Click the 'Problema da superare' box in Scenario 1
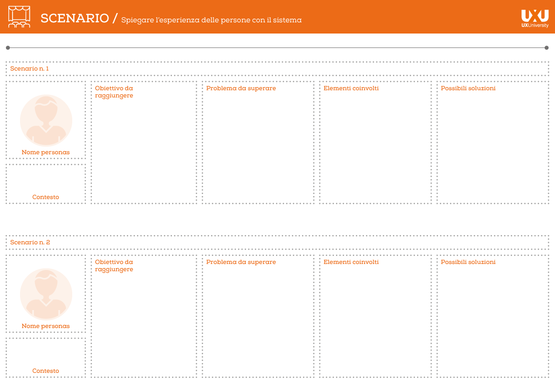Image resolution: width=555 pixels, height=392 pixels. point(258,142)
